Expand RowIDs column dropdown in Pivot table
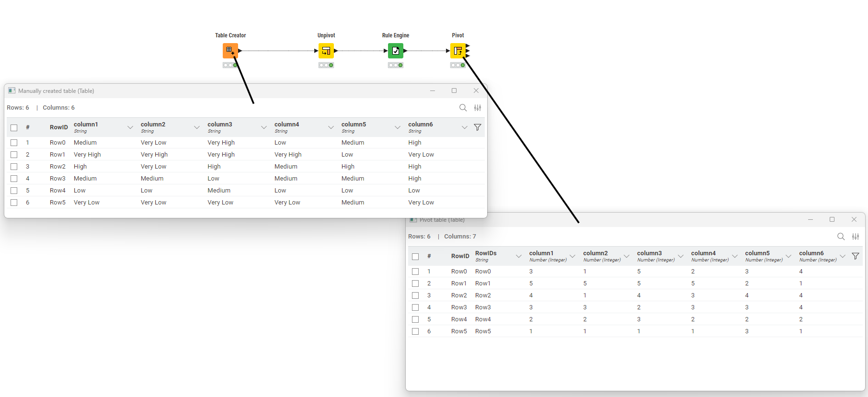 518,256
